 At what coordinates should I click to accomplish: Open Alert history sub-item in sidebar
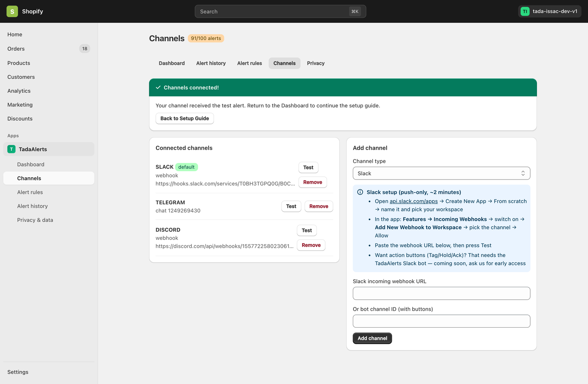coord(49,206)
